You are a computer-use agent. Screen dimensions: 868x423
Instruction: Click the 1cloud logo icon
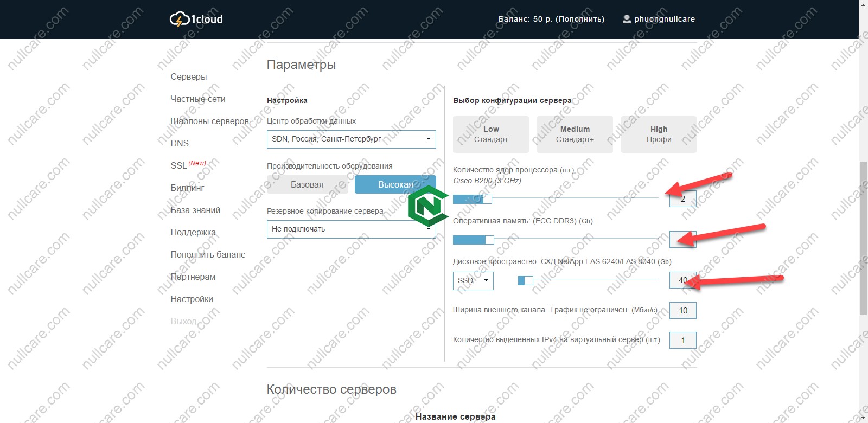click(180, 20)
